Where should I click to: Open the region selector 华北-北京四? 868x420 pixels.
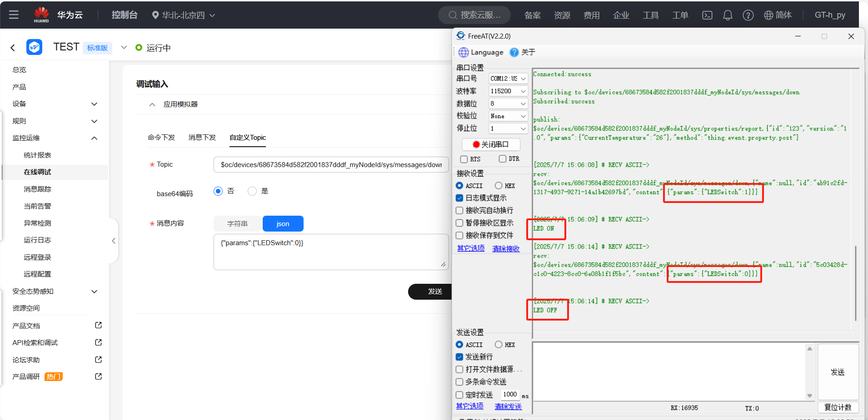tap(183, 15)
